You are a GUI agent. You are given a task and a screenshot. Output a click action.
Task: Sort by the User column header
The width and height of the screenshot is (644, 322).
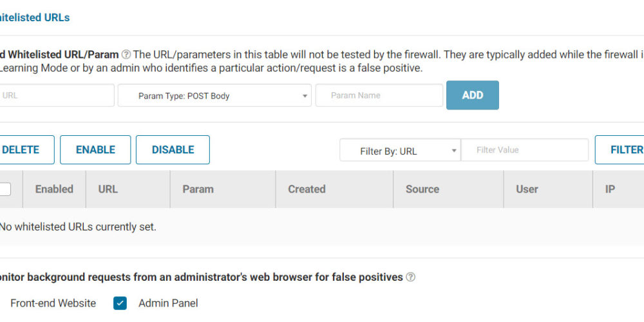(x=527, y=189)
